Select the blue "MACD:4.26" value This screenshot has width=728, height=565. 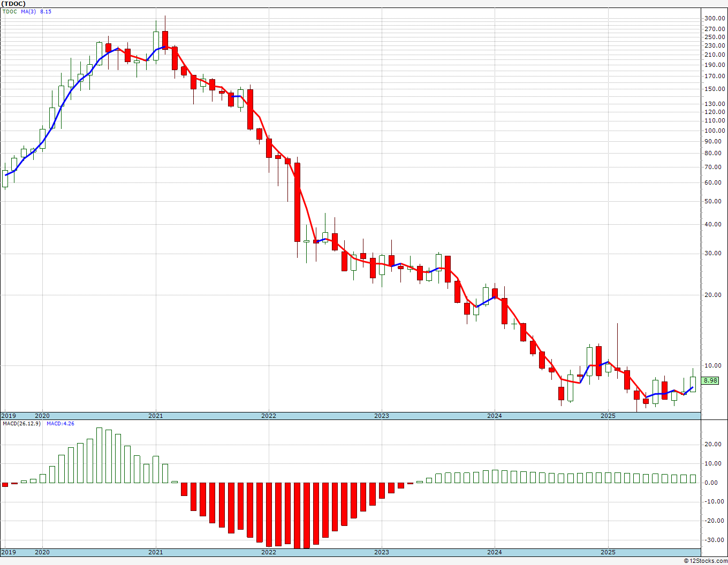(60, 424)
